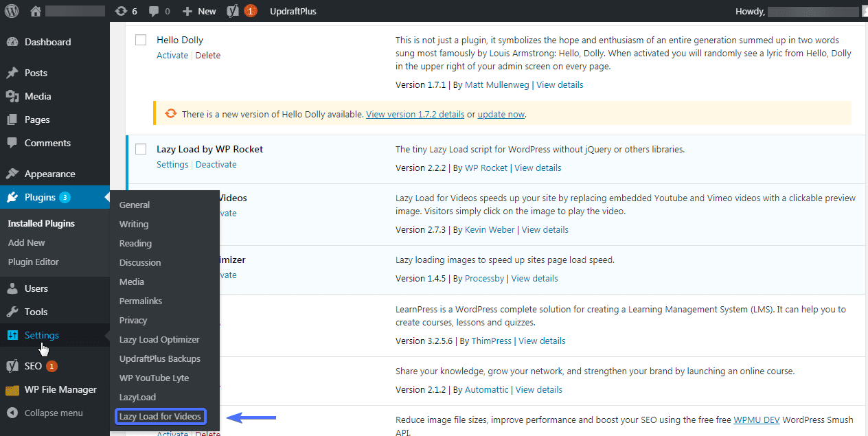Viewport: 868px width, 436px height.
Task: Open Privacy settings
Action: [133, 320]
